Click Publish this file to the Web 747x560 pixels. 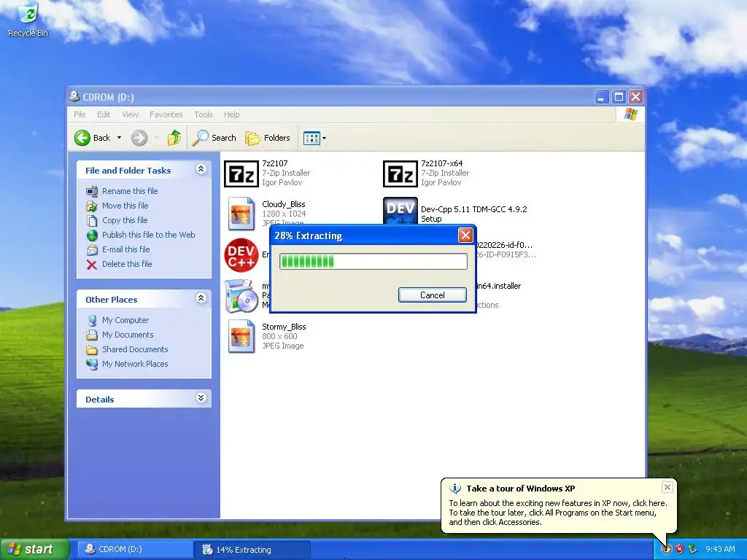(x=149, y=235)
